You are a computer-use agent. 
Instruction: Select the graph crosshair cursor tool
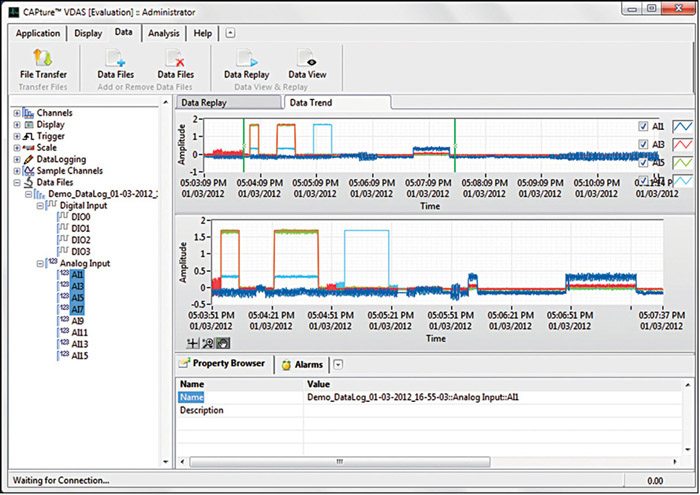pos(192,342)
